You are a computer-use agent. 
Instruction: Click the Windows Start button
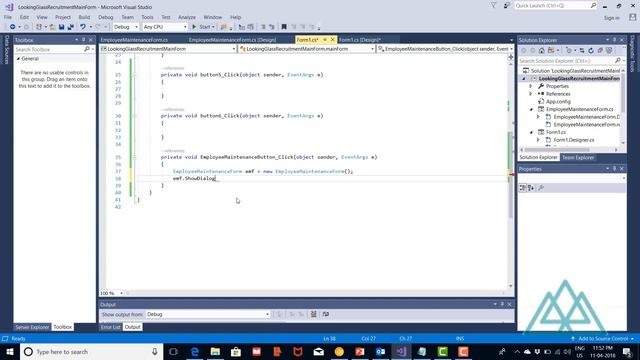(x=10, y=351)
